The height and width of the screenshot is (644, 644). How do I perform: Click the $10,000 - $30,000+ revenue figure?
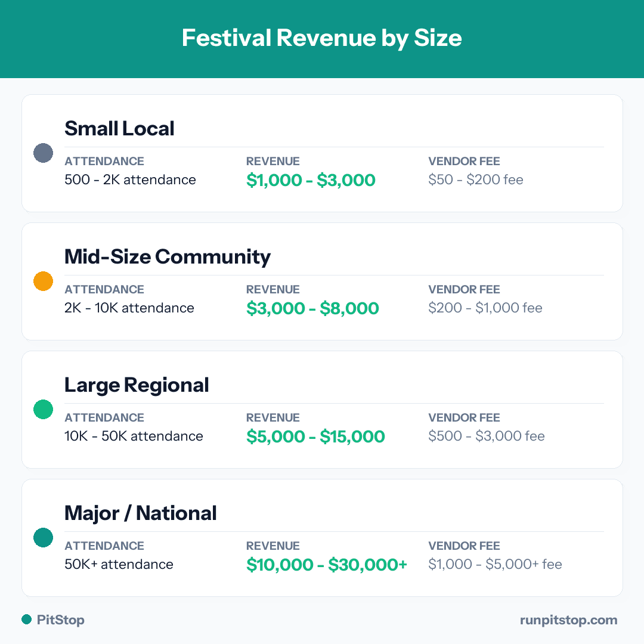[x=327, y=565]
